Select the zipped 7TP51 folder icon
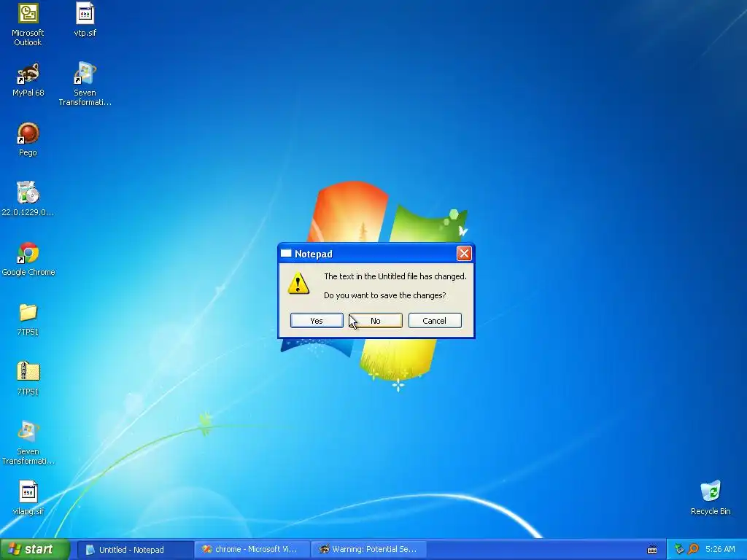The width and height of the screenshot is (747, 560). [x=28, y=379]
